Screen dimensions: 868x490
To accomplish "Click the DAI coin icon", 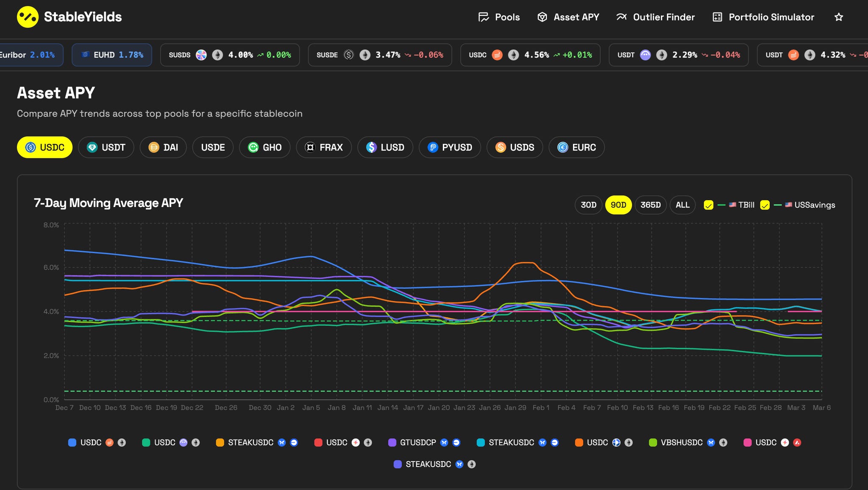I will 153,147.
